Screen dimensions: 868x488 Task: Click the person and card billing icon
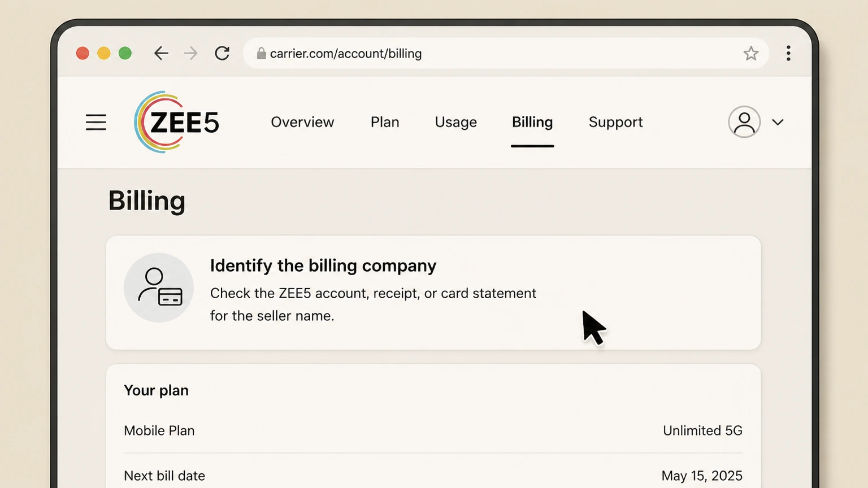[159, 287]
